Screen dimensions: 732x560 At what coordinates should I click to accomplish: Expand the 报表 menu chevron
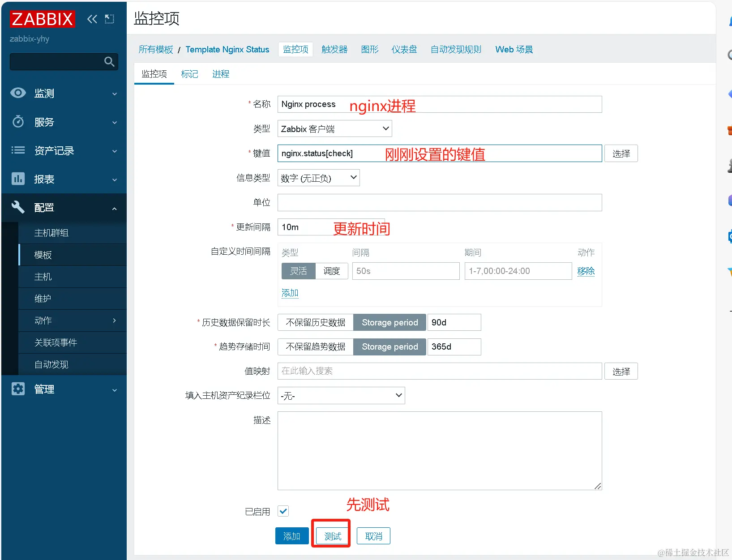coord(115,180)
